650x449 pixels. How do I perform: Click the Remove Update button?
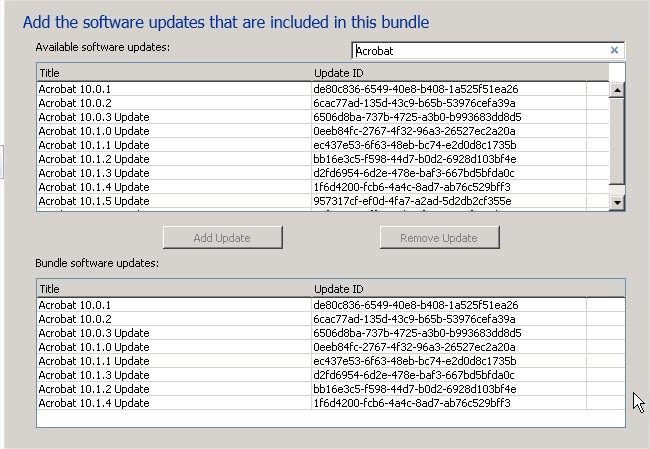coord(439,238)
